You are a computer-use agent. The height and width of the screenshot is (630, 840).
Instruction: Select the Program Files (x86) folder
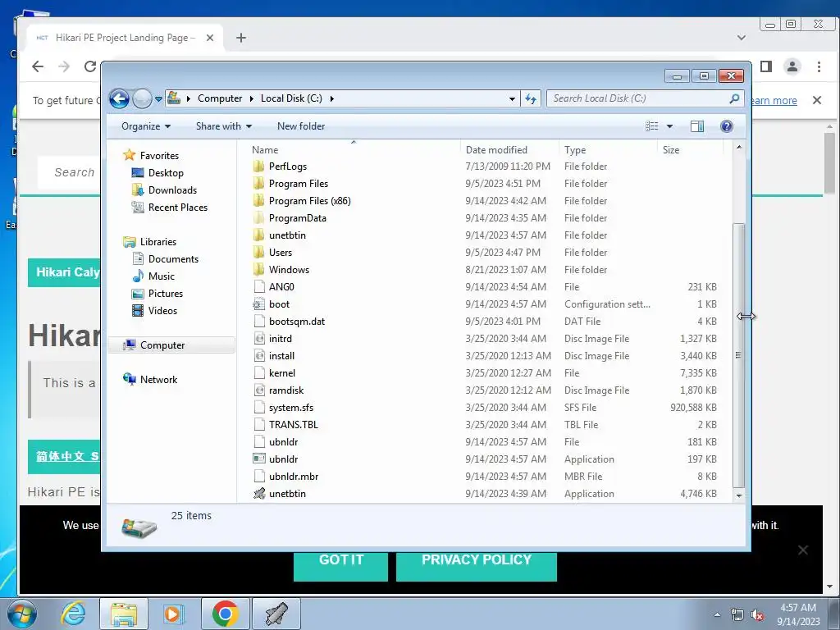309,201
